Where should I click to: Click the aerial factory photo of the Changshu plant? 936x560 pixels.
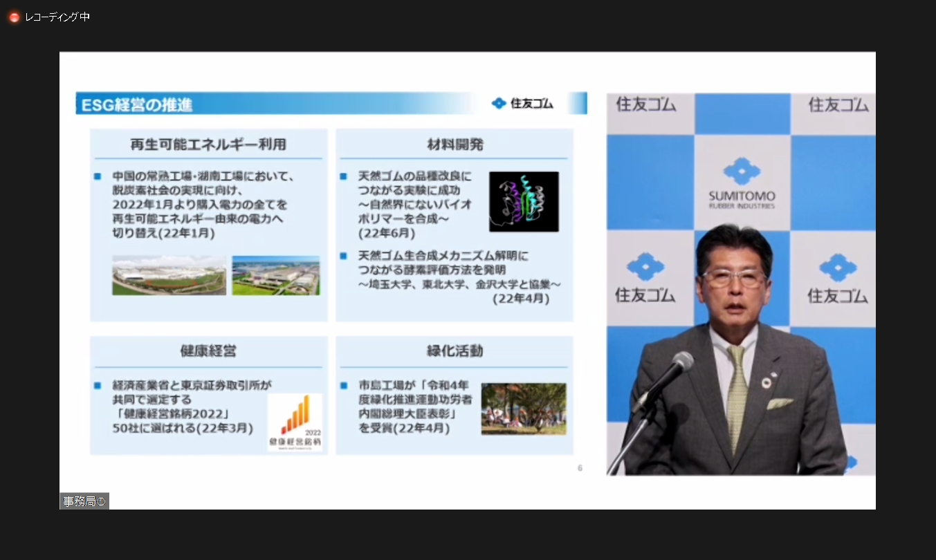tap(169, 275)
